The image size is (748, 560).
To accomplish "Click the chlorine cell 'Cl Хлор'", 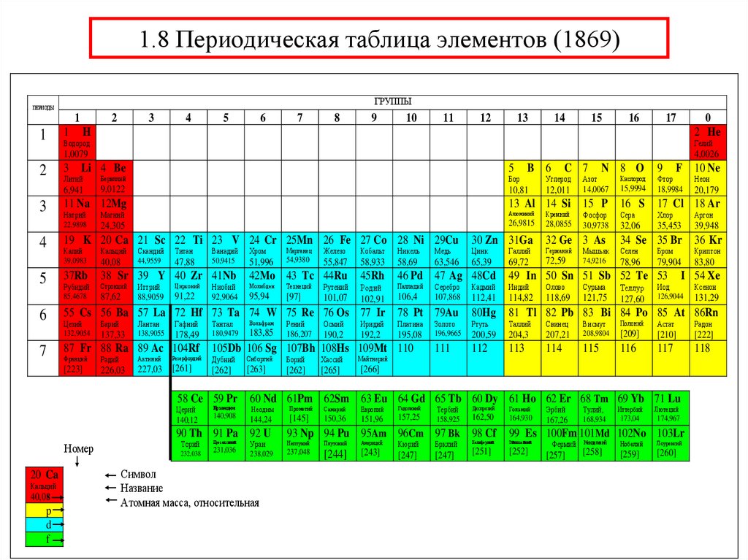I will click(671, 214).
